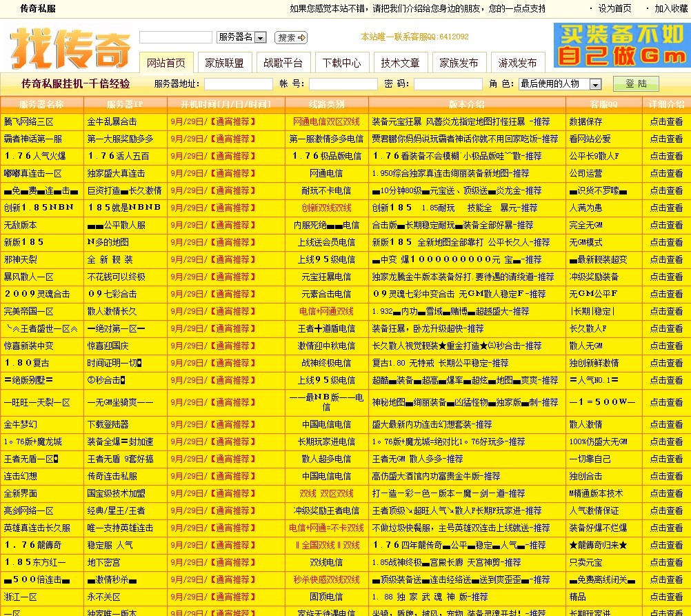Image resolution: width=691 pixels, height=616 pixels.
Task: Open 点击查看 for 腾飞网络三区 row
Action: pos(666,121)
